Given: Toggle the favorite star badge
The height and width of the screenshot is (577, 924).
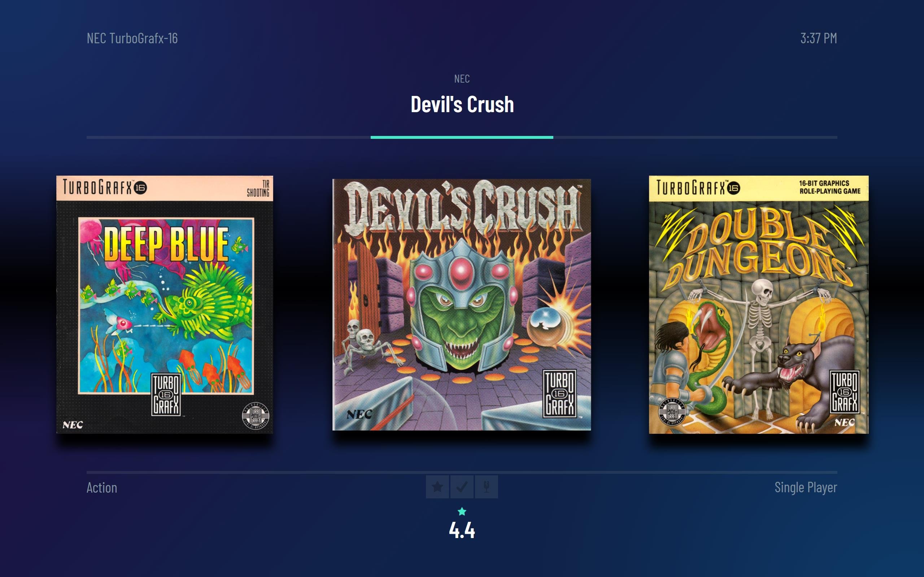Looking at the screenshot, I should coord(437,487).
